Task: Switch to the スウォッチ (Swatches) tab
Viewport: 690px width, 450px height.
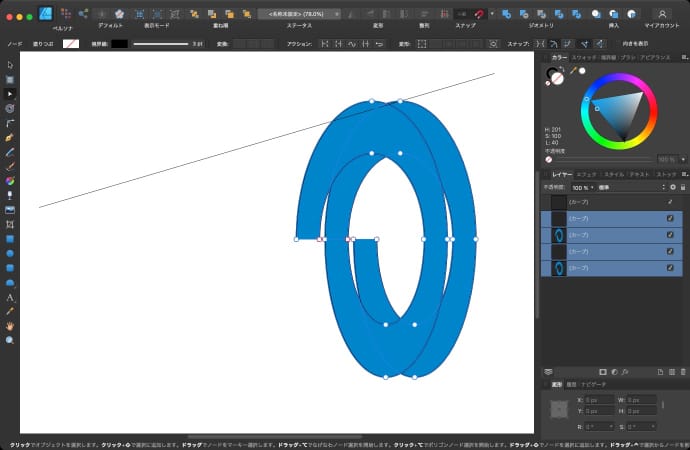Action: tap(583, 58)
